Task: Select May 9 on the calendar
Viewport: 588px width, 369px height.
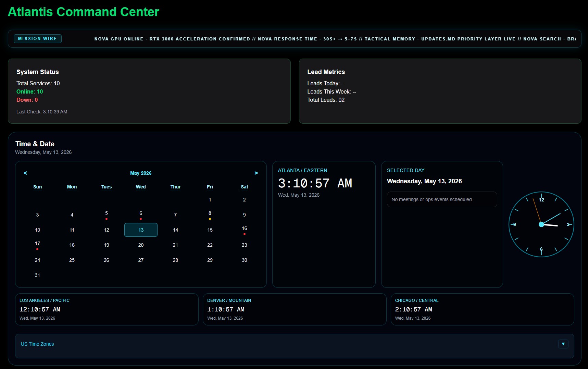Action: [245, 215]
